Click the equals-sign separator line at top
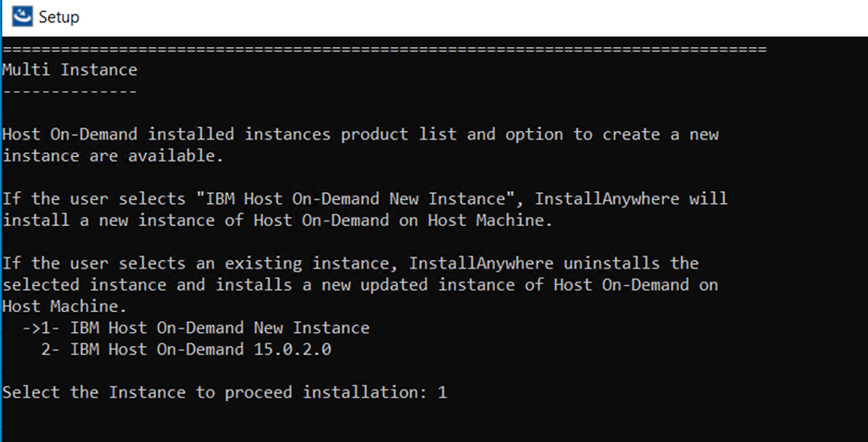Viewport: 868px width, 442px height. coord(384,48)
